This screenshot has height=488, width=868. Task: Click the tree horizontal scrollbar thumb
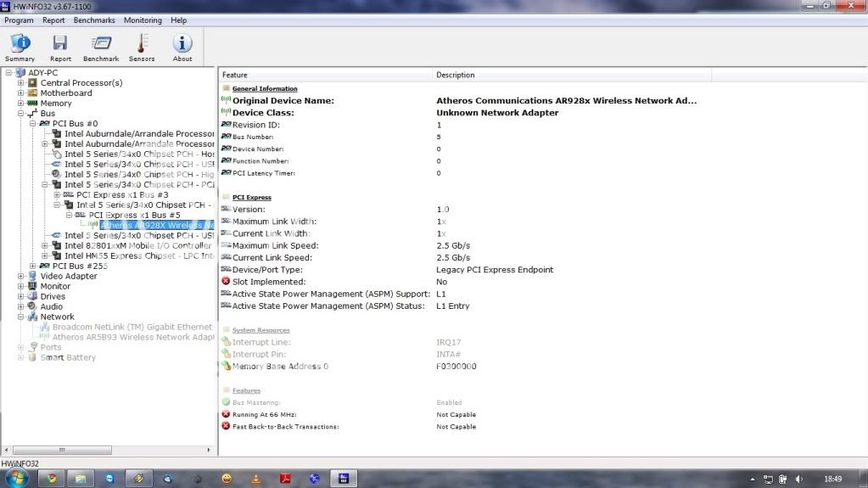click(x=62, y=450)
